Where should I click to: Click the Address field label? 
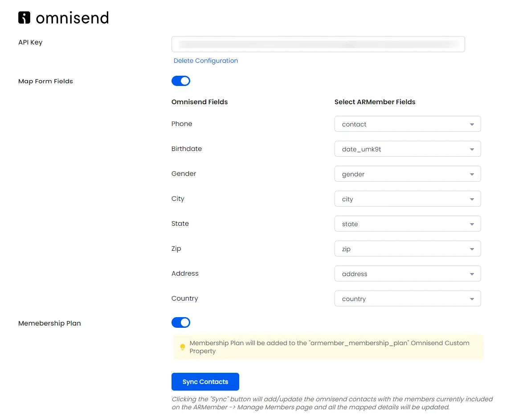pos(185,273)
